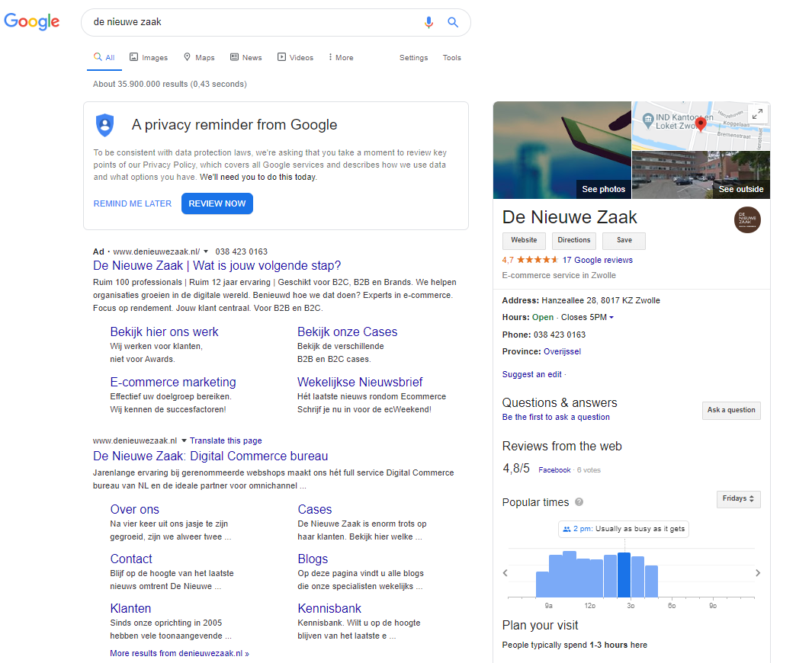Image resolution: width=812 pixels, height=663 pixels.
Task: Open the 'Blogs' sitelink
Action: point(313,559)
